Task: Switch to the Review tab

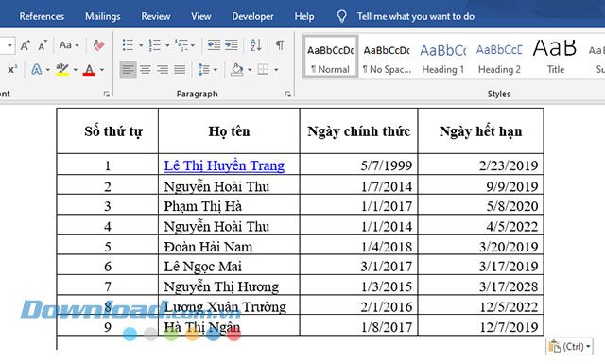Action: click(155, 16)
